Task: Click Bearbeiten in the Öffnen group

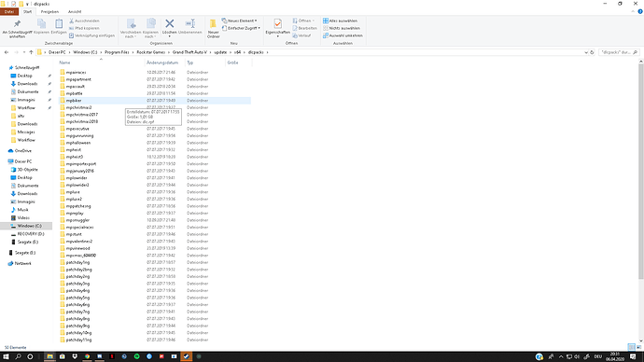Action: coord(305,28)
